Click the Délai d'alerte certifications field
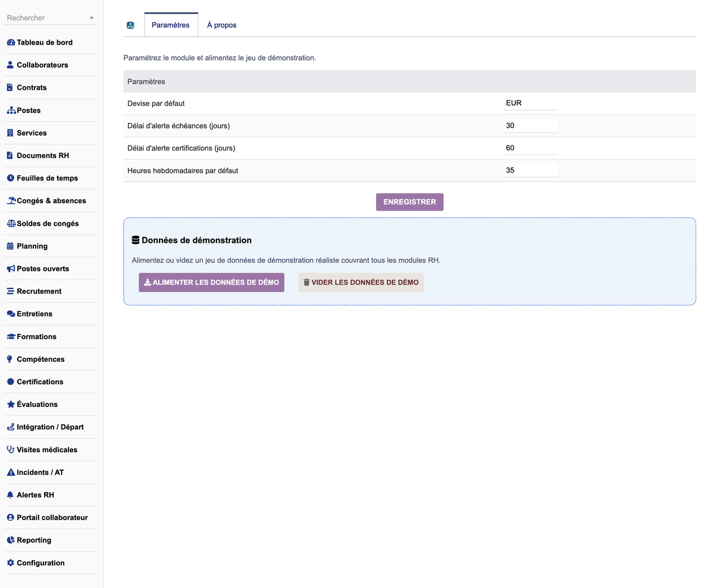Image resolution: width=714 pixels, height=588 pixels. pos(531,148)
